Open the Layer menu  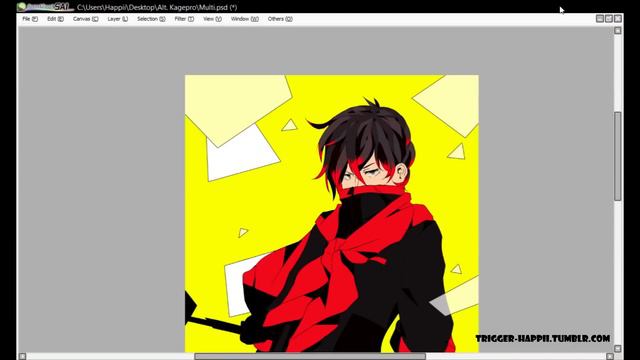(x=118, y=19)
